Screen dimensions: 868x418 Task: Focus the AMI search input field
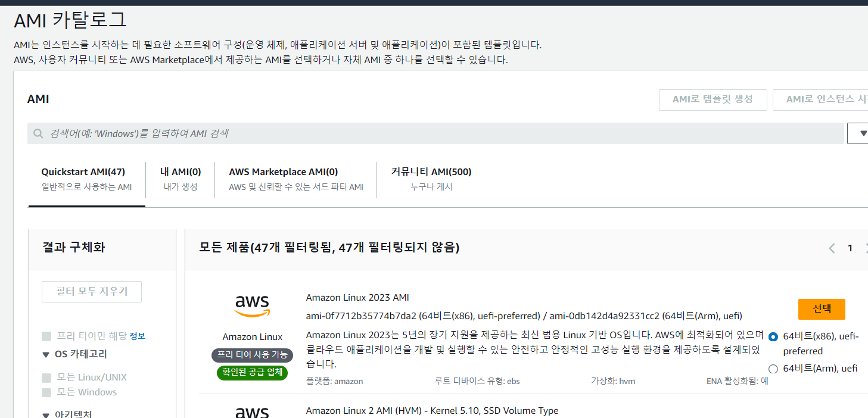pyautogui.click(x=436, y=133)
